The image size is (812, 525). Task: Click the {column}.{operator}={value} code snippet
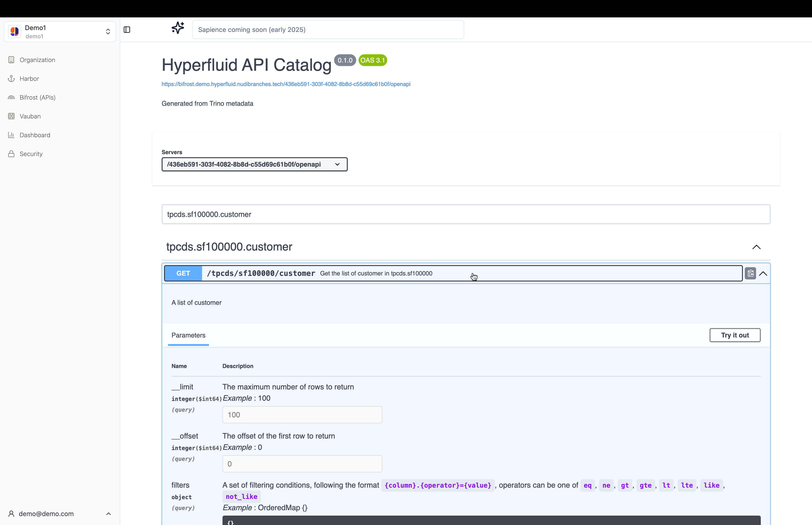pyautogui.click(x=438, y=485)
